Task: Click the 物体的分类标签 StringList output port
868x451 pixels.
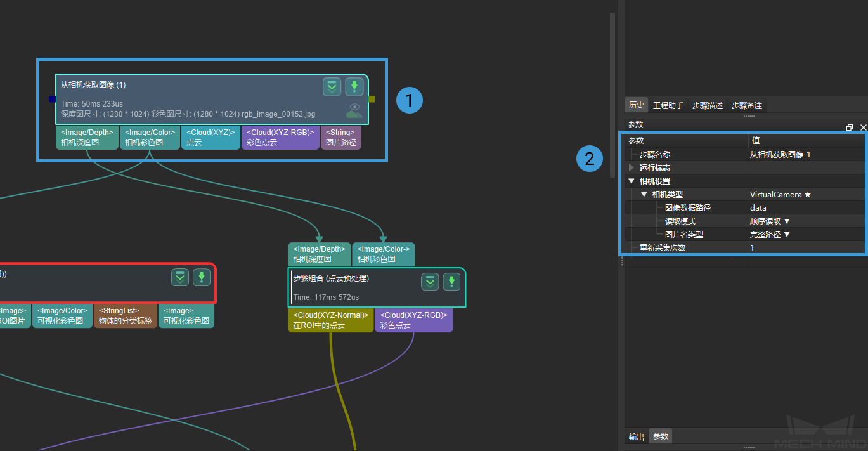Action: [x=126, y=316]
